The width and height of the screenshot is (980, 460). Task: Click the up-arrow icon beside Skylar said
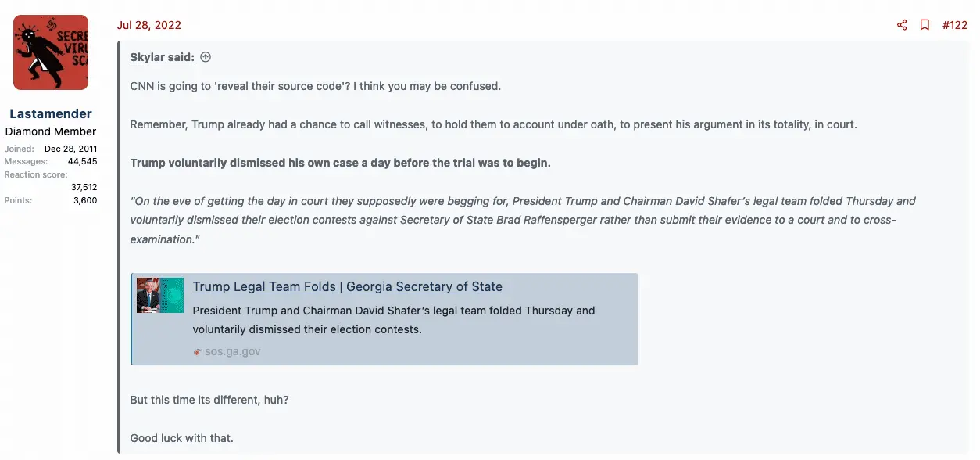206,57
